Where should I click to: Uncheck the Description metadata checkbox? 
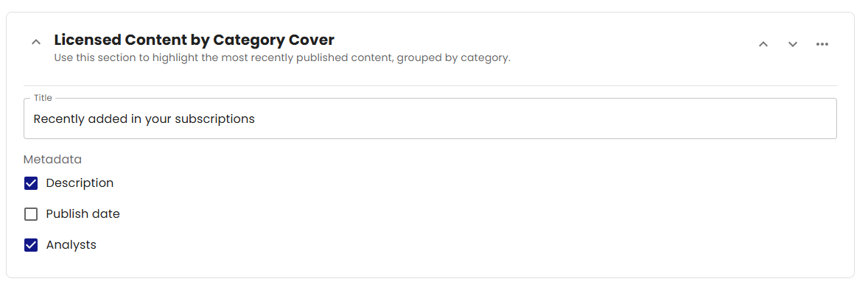click(x=31, y=183)
